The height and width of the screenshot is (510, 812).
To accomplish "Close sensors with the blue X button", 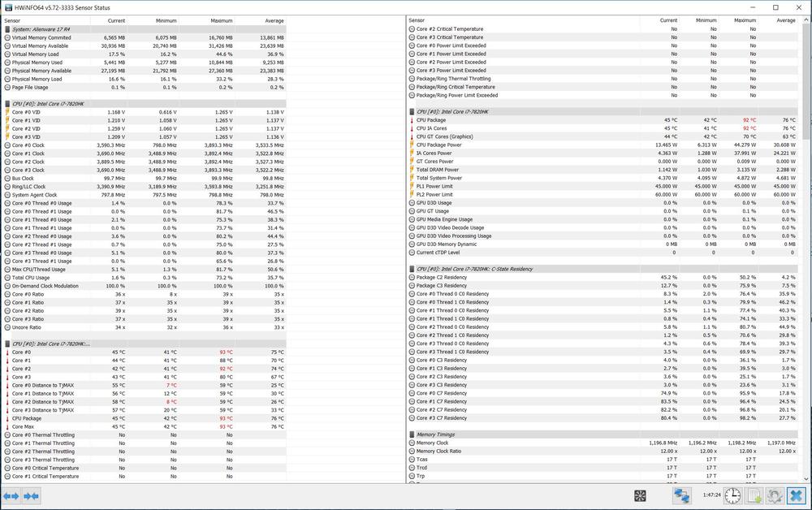I will (796, 495).
